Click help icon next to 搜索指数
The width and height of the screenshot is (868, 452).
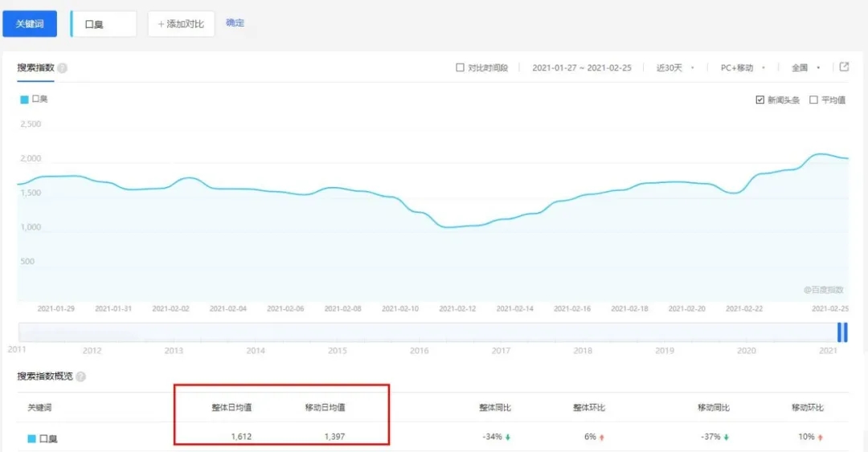(x=63, y=68)
